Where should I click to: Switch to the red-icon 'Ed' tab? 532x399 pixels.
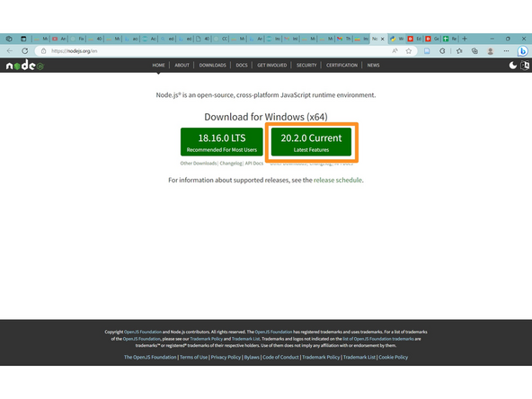(x=414, y=39)
